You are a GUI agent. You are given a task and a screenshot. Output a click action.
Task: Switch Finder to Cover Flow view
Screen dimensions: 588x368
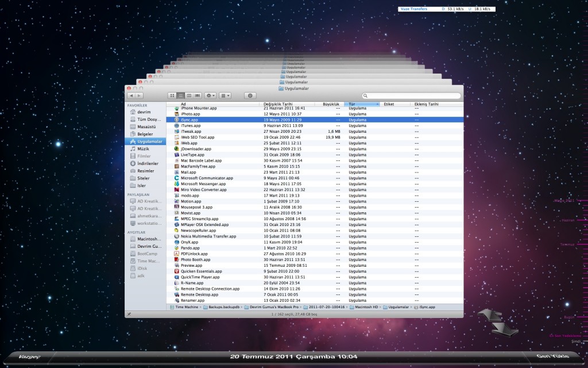(198, 96)
